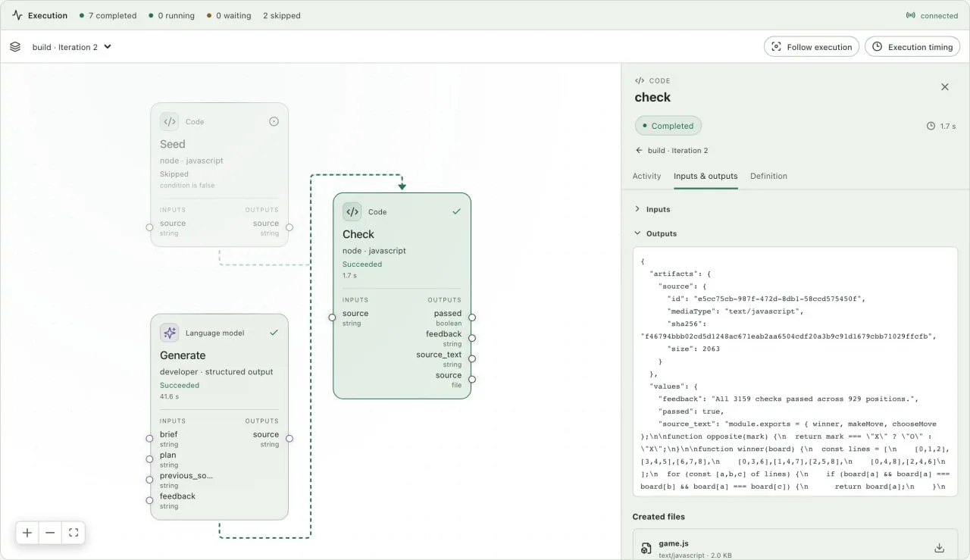
Task: Click the Completed status badge
Action: (668, 126)
